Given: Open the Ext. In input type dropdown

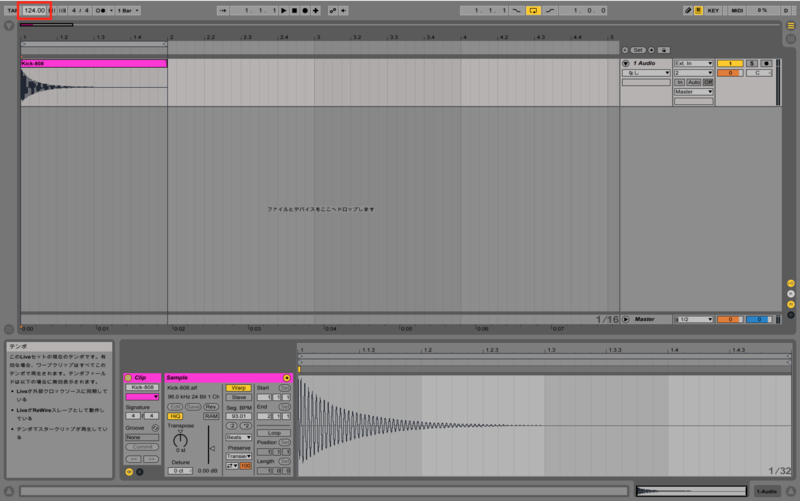Looking at the screenshot, I should pos(693,63).
